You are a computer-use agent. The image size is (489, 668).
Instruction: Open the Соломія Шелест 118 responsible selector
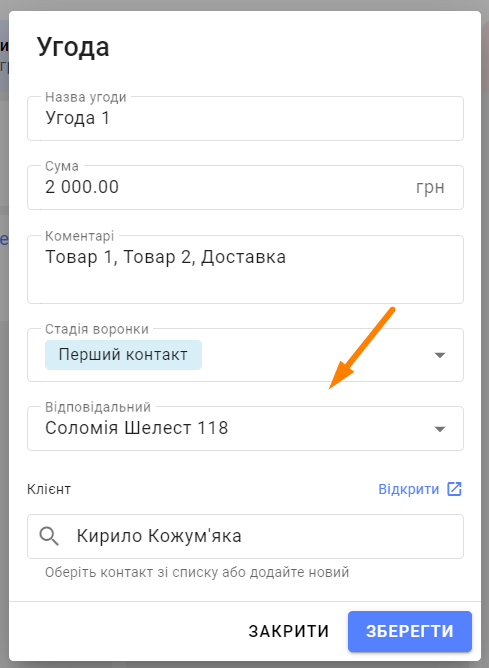(245, 428)
